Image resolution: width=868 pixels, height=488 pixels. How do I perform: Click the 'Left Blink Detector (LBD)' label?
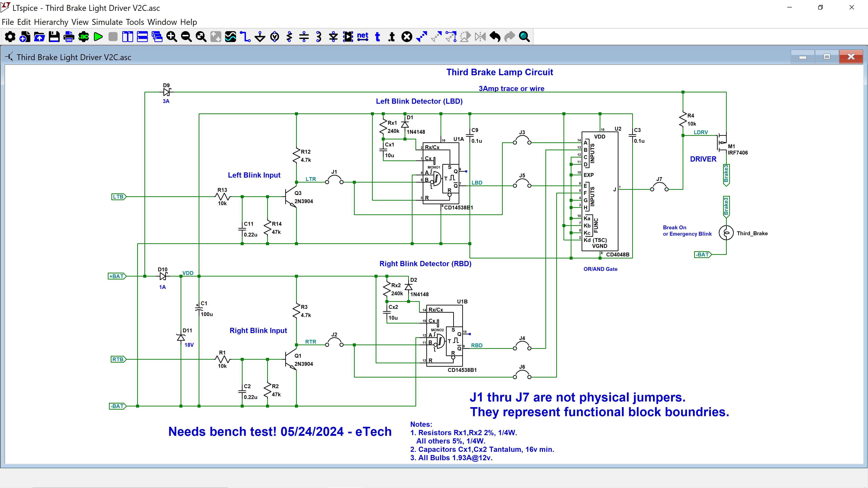point(419,101)
